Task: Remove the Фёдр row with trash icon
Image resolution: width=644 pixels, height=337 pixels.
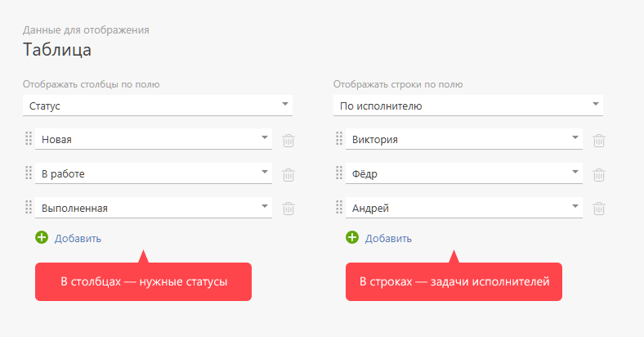Action: (x=599, y=175)
